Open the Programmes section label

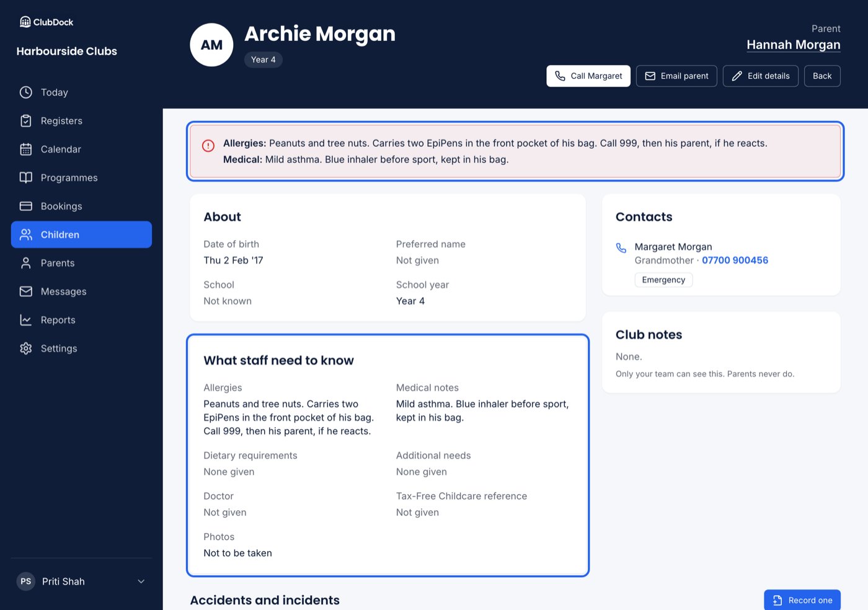[x=69, y=178]
